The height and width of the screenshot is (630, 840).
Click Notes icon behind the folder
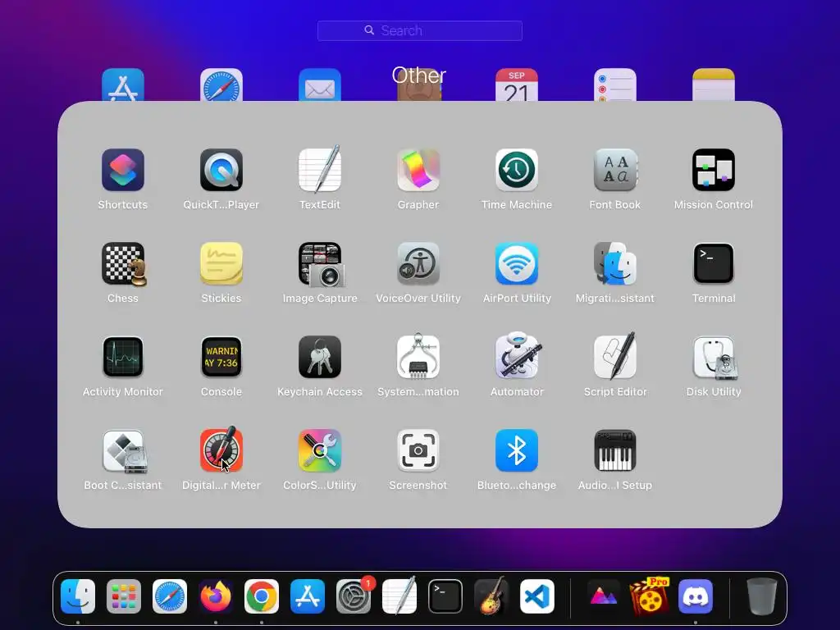[714, 84]
